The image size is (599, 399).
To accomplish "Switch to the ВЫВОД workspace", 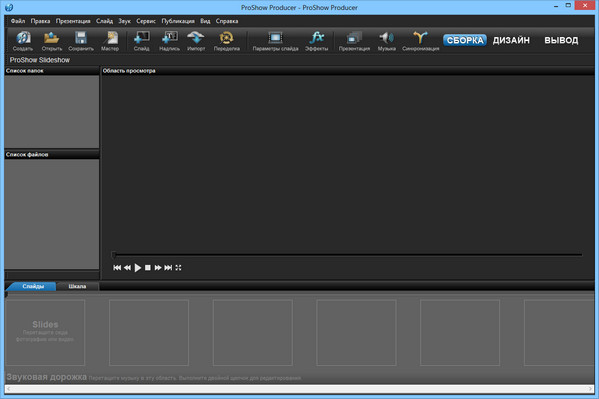I will [x=561, y=40].
